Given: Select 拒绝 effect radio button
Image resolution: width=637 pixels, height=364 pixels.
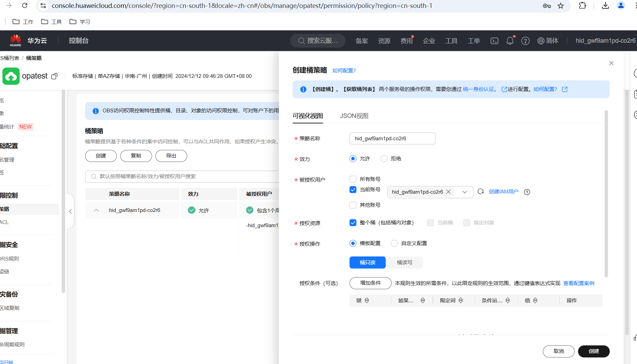Looking at the screenshot, I should (x=384, y=159).
